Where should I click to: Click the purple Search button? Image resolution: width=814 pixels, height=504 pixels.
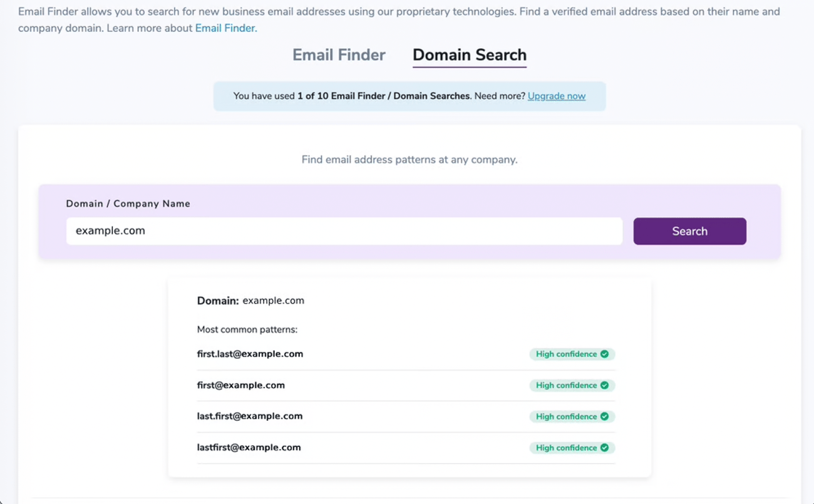click(x=689, y=231)
